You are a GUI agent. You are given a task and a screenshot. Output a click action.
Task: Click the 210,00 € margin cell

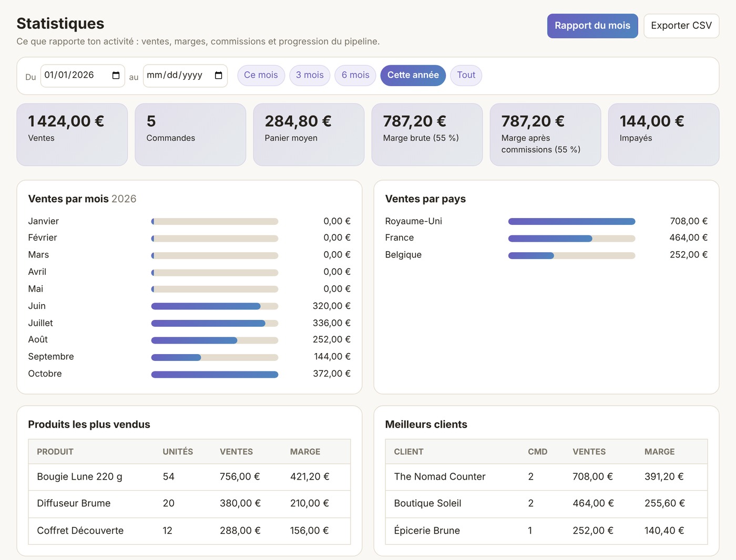point(310,503)
